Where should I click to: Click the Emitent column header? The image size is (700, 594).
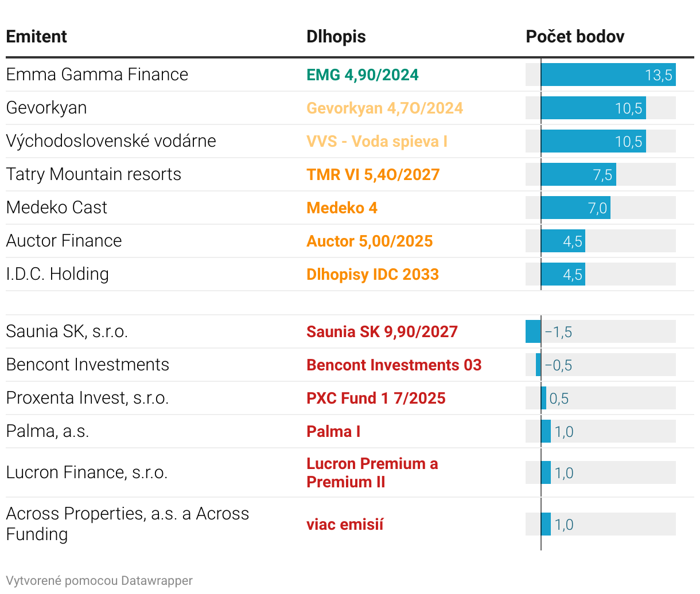(37, 37)
